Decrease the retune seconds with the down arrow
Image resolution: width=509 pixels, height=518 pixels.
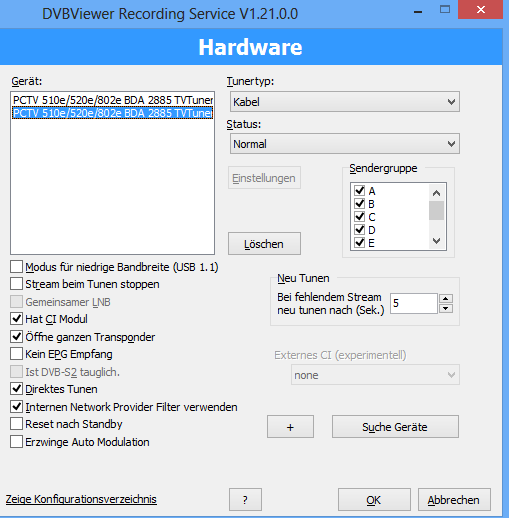446,308
